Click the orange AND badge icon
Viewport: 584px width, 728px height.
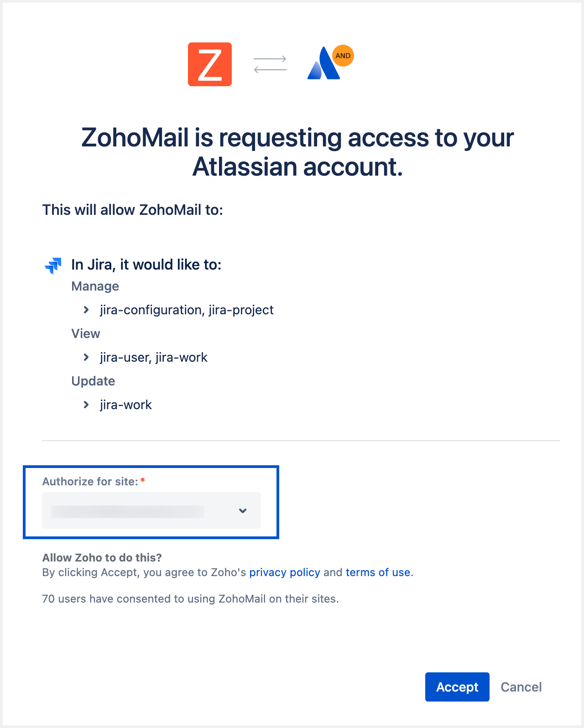coord(343,55)
